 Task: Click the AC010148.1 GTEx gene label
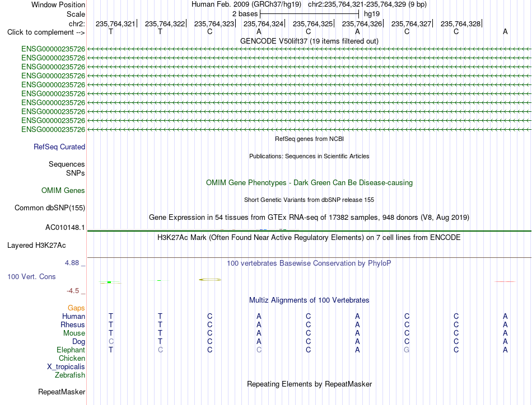[65, 228]
